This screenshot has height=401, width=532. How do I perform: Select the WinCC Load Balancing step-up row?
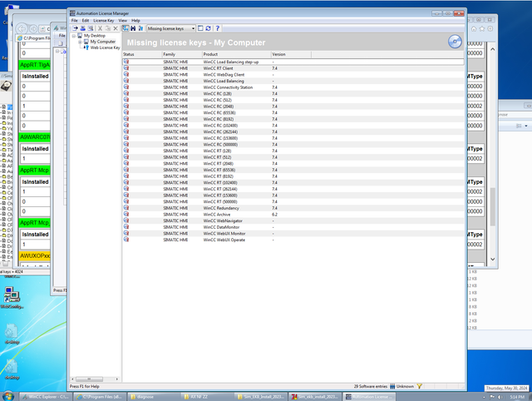tap(293, 62)
